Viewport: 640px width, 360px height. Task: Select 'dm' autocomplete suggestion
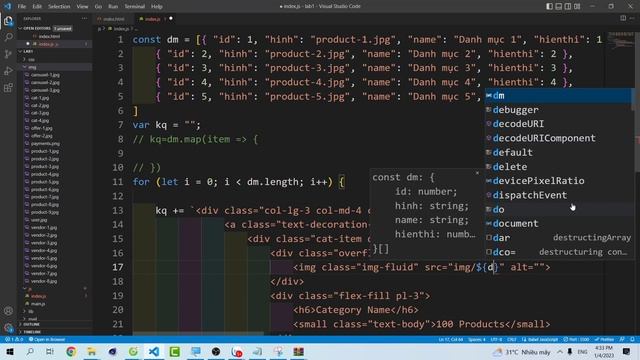point(558,96)
